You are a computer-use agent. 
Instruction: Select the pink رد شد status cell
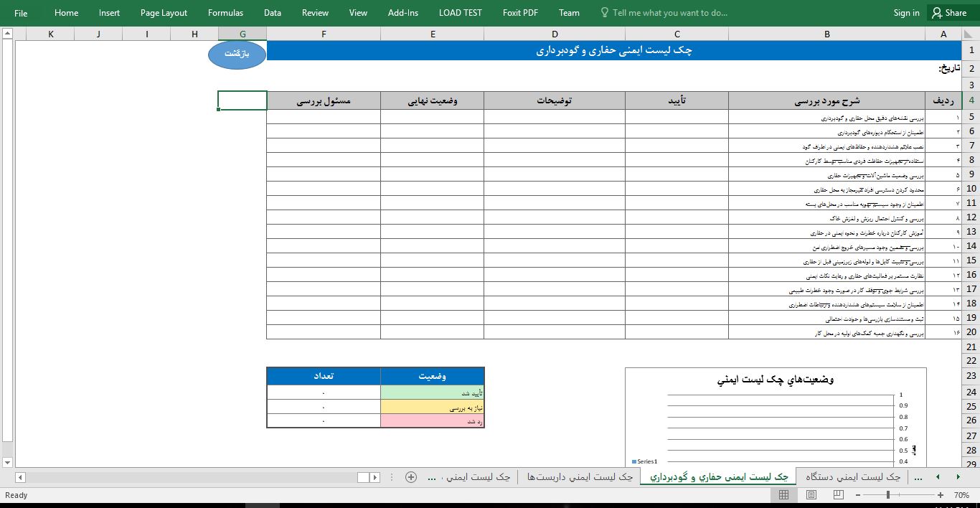coord(433,421)
